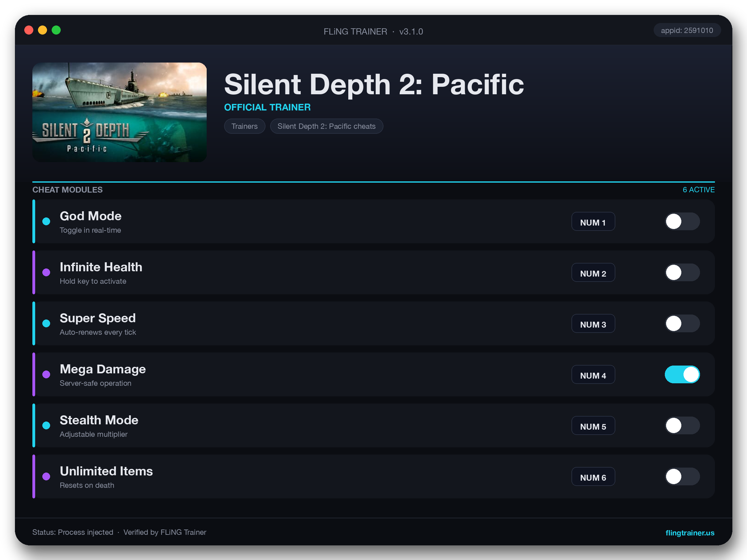Open the Trainers tag

[x=245, y=126]
